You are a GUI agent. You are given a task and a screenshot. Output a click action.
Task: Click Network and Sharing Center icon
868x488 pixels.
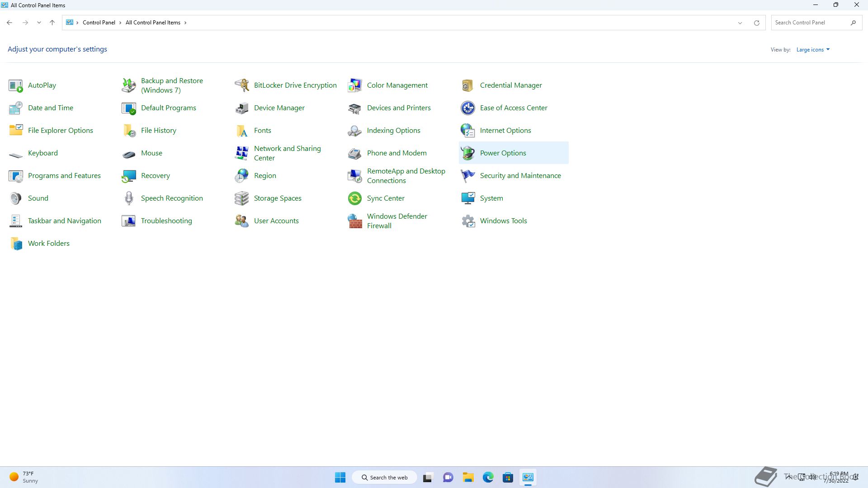click(242, 153)
